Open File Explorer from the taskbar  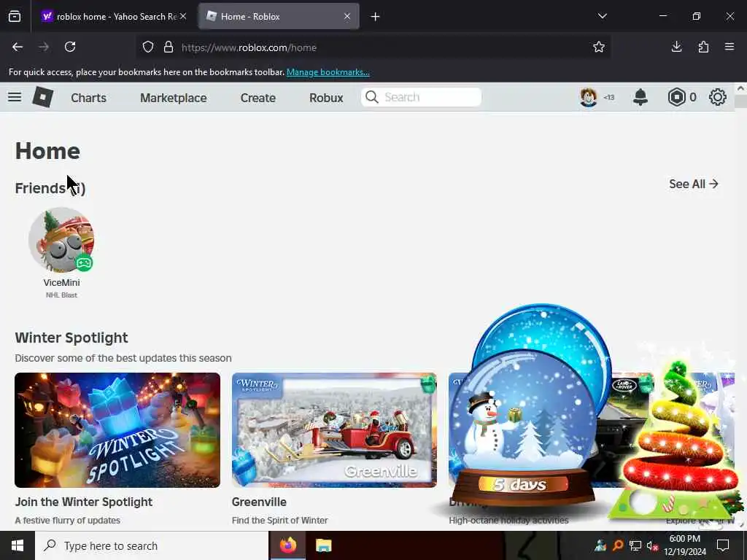pos(323,545)
